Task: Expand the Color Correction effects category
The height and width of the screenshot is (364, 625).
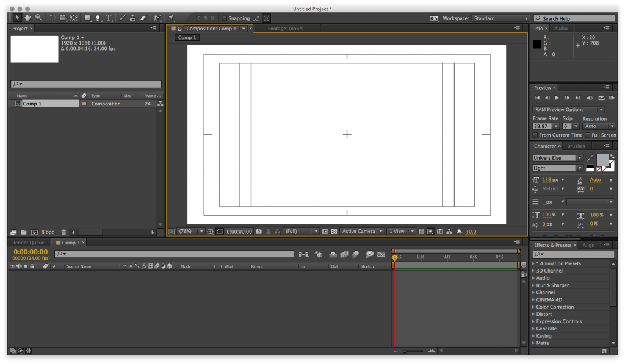Action: pyautogui.click(x=533, y=307)
